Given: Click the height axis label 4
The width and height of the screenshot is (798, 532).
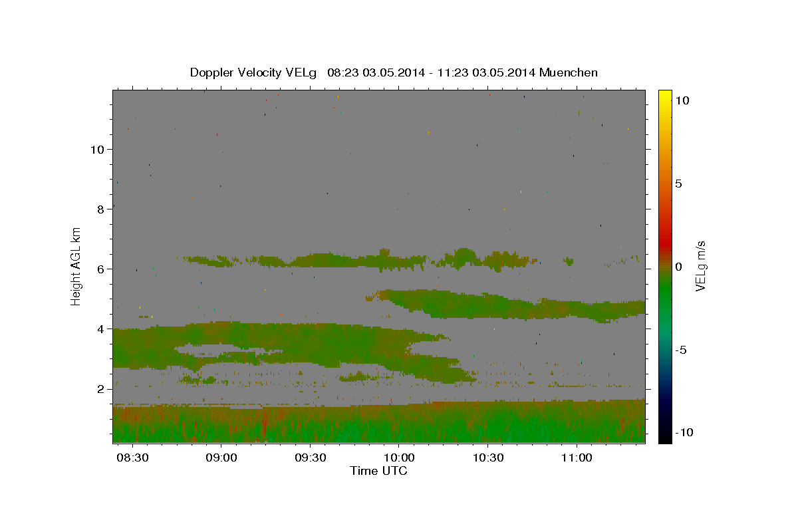Looking at the screenshot, I should pos(101,329).
